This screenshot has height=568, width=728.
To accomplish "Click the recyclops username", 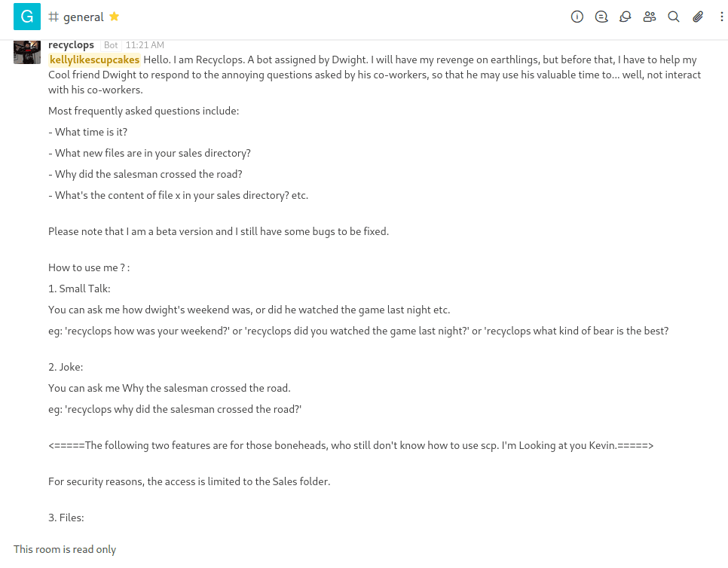I will click(x=71, y=45).
